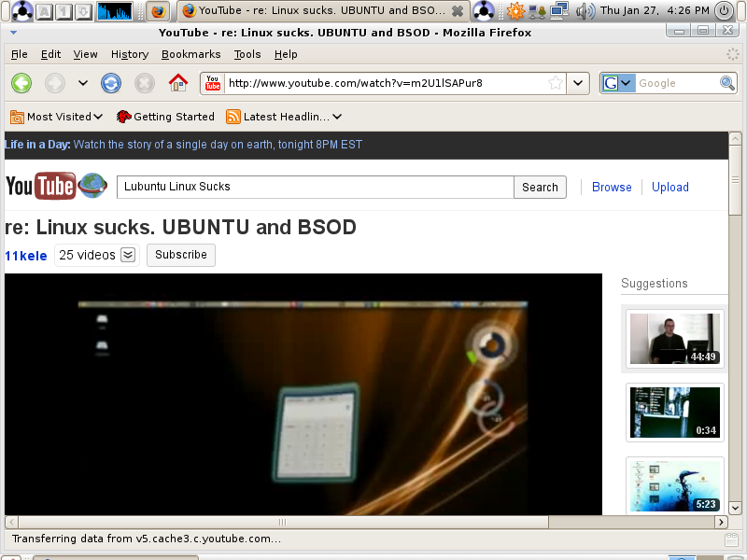The height and width of the screenshot is (560, 747).
Task: Open the suggested video lasting 0:34
Action: coord(674,413)
